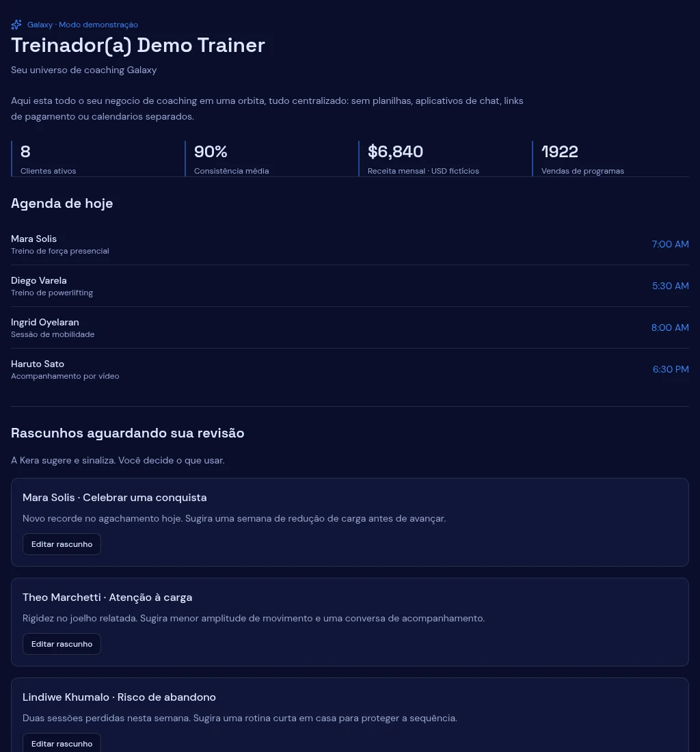Viewport: 700px width, 752px height.
Task: Click the Vendas de programas label
Action: pos(582,171)
